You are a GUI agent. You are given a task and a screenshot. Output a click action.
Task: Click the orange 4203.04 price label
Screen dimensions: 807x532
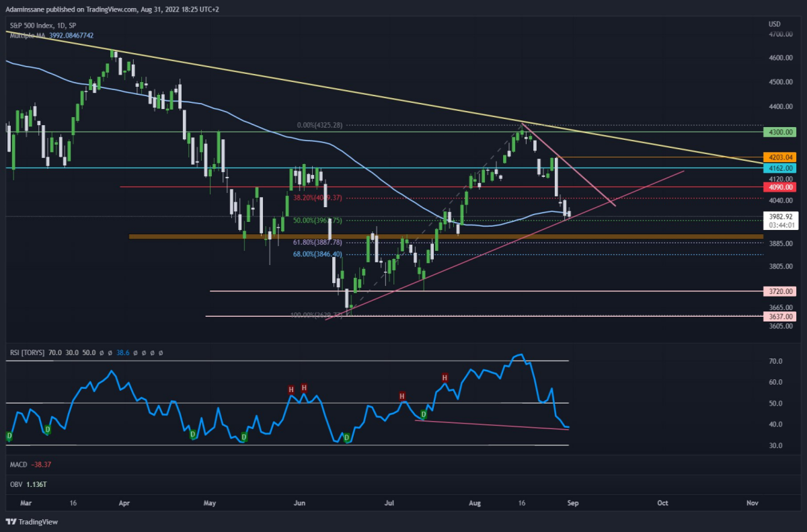(780, 157)
